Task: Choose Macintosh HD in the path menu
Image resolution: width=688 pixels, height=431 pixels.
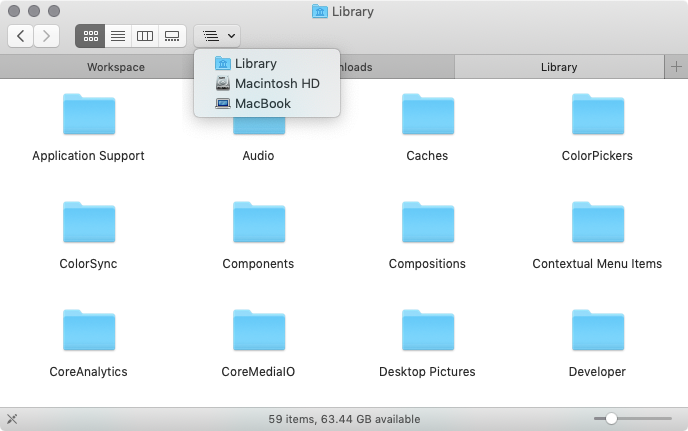Action: [x=267, y=83]
